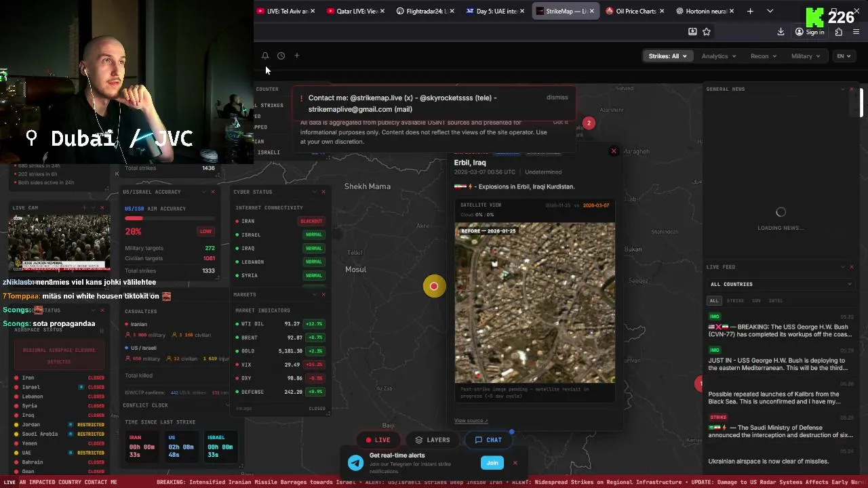
Task: Open the Military dropdown
Action: point(806,56)
